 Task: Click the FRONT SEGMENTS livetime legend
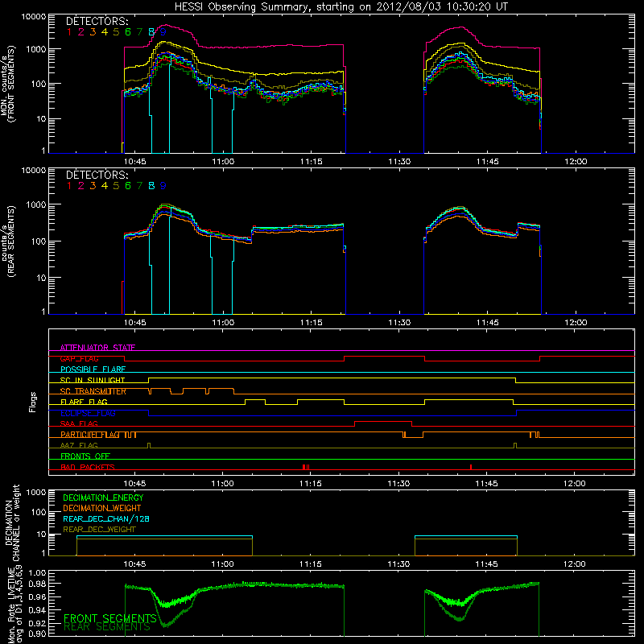110,618
